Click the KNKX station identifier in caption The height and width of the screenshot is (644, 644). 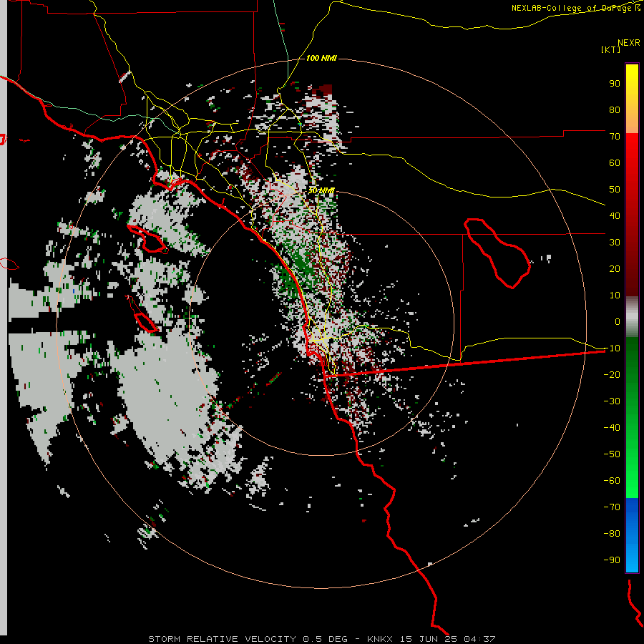(x=380, y=639)
